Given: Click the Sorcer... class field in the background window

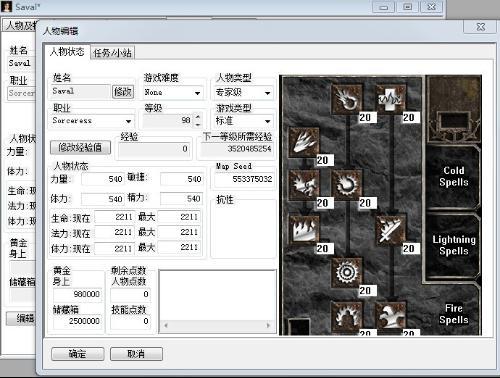Looking at the screenshot, I should 21,93.
